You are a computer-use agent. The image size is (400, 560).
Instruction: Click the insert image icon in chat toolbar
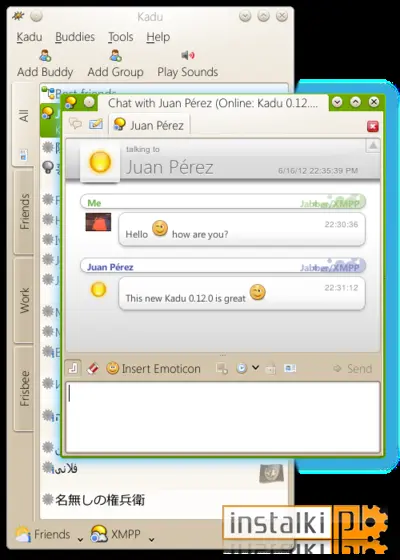click(x=222, y=368)
